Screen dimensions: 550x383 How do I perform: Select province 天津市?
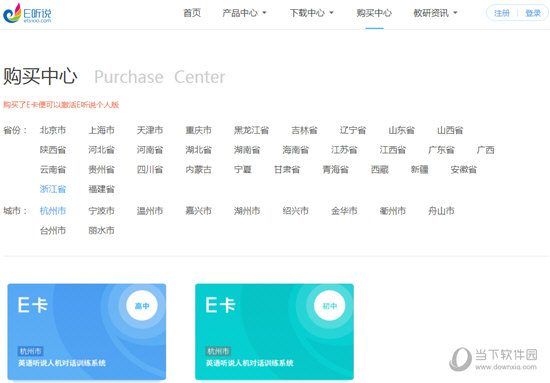pyautogui.click(x=150, y=130)
